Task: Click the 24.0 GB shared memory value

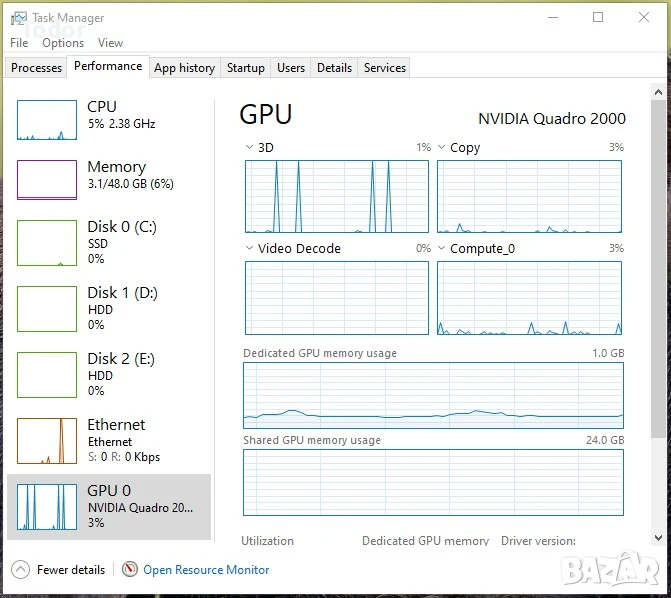Action: (x=605, y=440)
